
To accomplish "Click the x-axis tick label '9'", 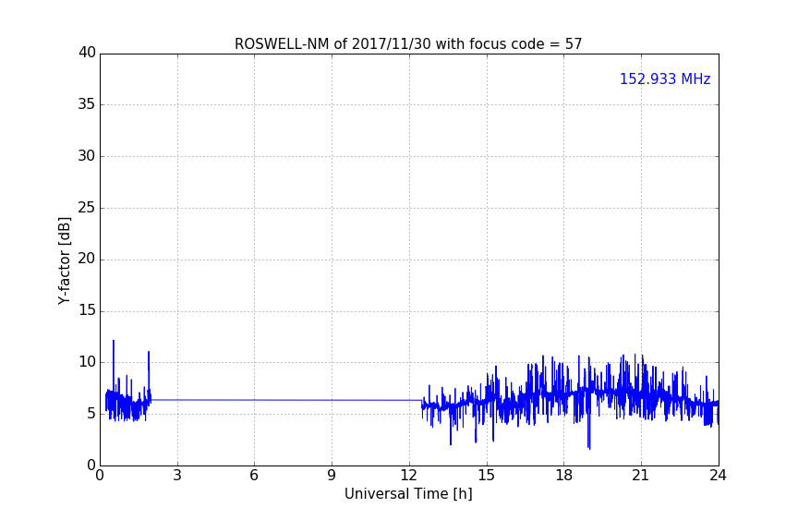I will pyautogui.click(x=332, y=476).
